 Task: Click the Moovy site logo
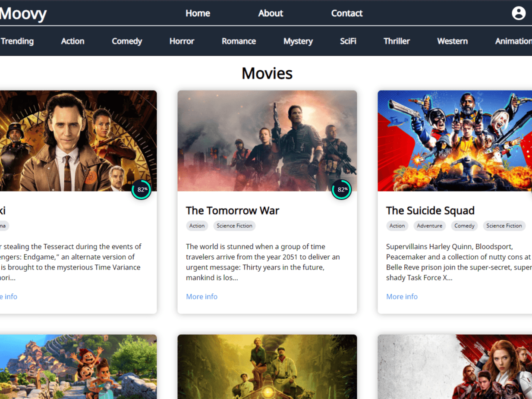click(23, 14)
